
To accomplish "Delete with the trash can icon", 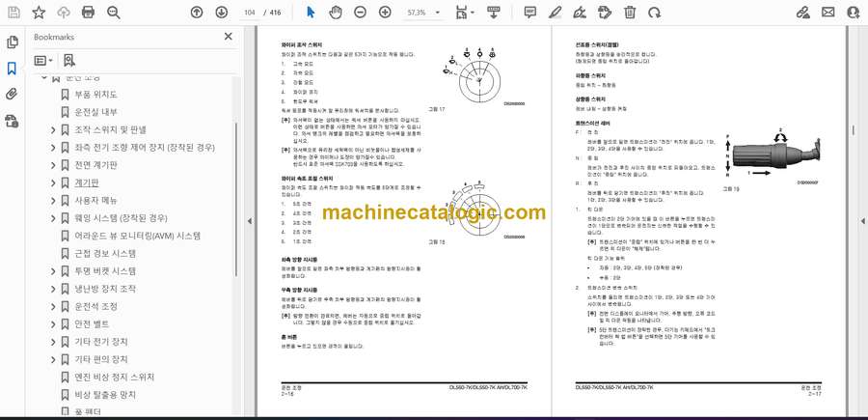I will point(630,13).
